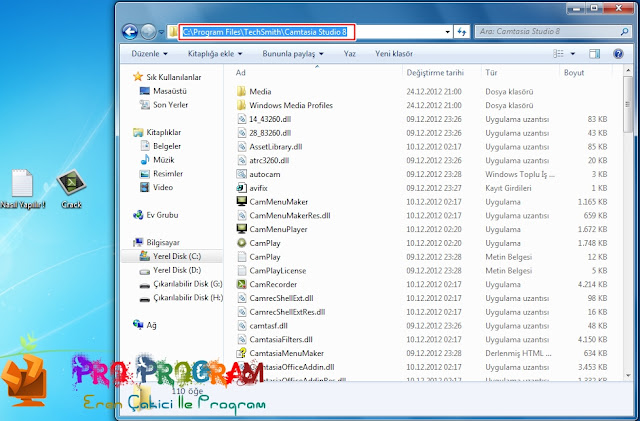This screenshot has width=640, height=421.
Task: Open the Bununla paylaş menu
Action: coord(293,53)
